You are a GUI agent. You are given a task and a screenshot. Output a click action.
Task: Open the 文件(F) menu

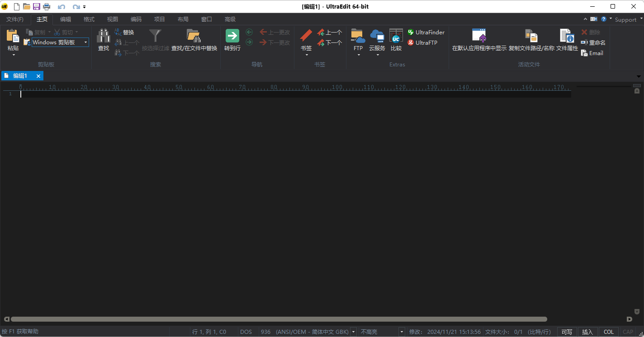(x=15, y=19)
